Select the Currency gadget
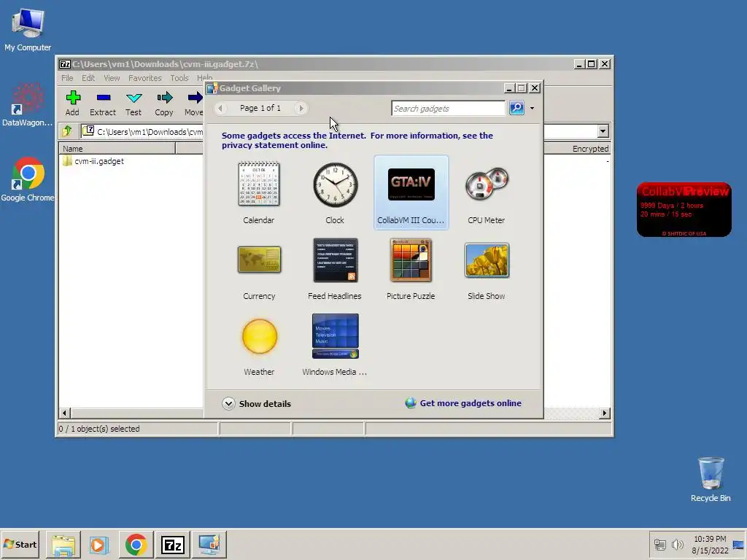 [259, 269]
